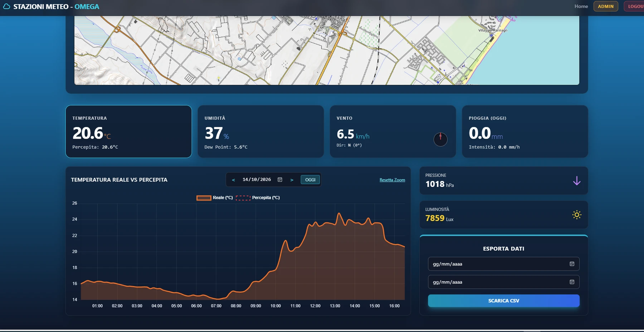
Task: Click the ESPORTA DATI heading
Action: (x=503, y=249)
